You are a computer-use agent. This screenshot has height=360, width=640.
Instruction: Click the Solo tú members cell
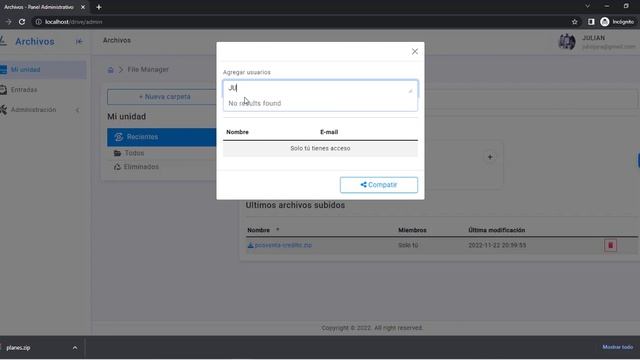(408, 245)
